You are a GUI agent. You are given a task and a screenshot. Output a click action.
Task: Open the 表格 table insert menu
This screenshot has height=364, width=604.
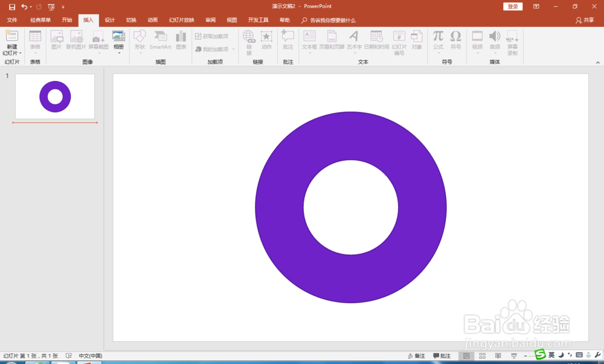[x=35, y=41]
